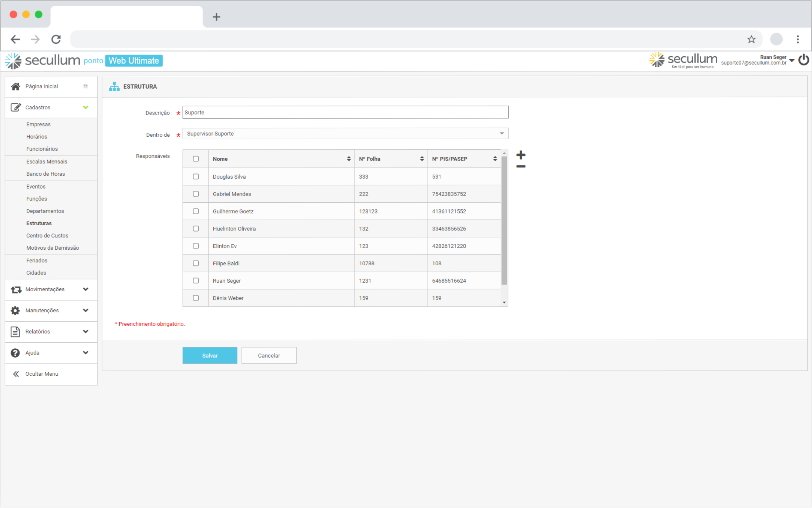
Task: Click the Relatórios document icon
Action: [x=15, y=332]
